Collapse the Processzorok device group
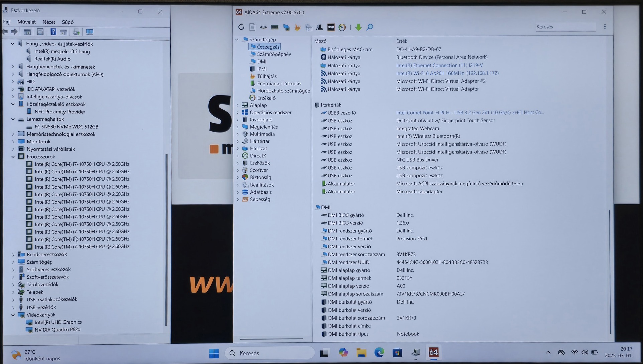The height and width of the screenshot is (364, 643). coord(13,157)
